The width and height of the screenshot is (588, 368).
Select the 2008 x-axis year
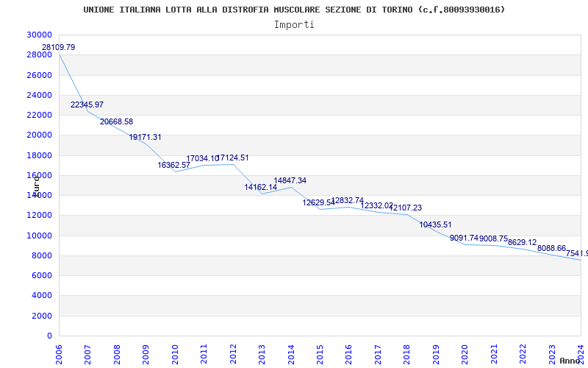point(117,355)
